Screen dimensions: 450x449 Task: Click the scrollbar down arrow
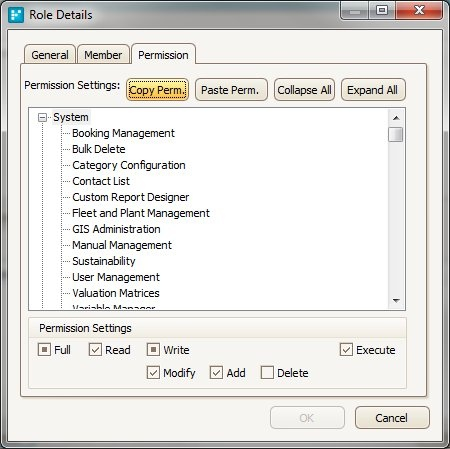[396, 301]
